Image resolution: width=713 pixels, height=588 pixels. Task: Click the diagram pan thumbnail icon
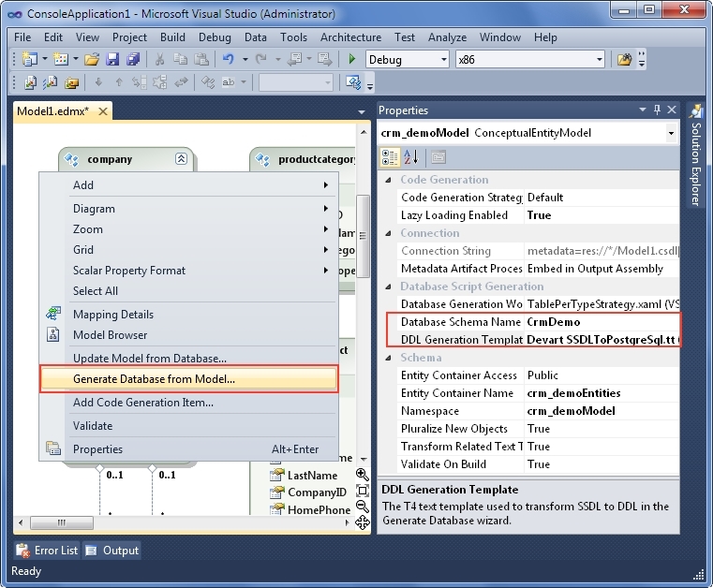pos(363,522)
